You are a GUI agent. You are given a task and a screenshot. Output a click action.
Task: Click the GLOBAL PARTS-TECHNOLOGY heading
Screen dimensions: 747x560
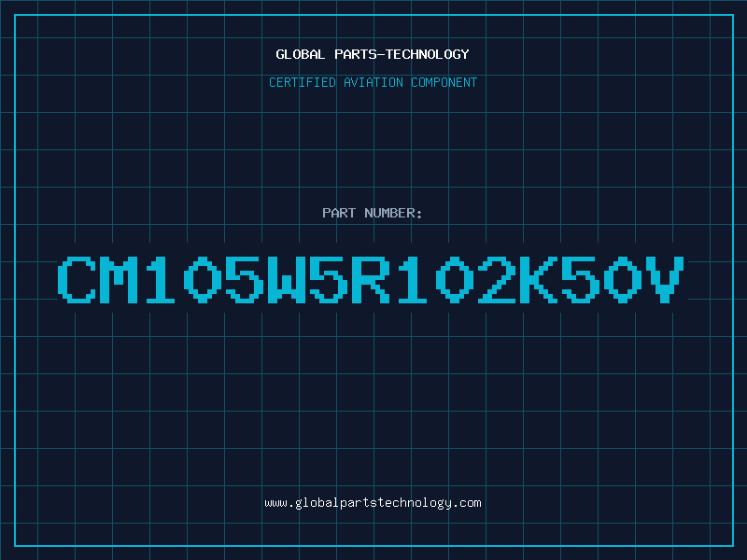click(x=373, y=54)
